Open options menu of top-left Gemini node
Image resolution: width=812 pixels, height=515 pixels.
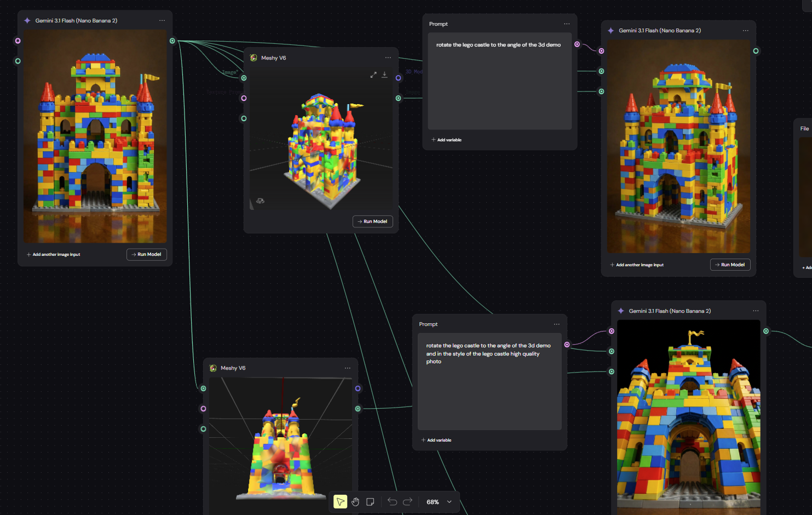[162, 20]
